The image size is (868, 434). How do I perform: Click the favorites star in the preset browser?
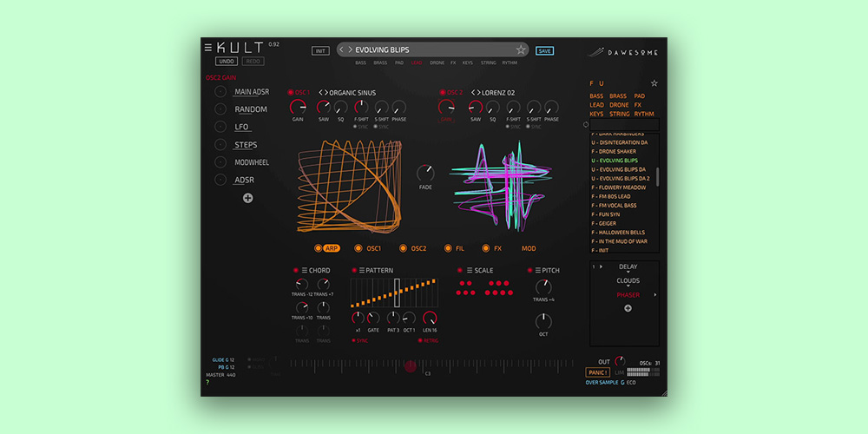pos(654,83)
